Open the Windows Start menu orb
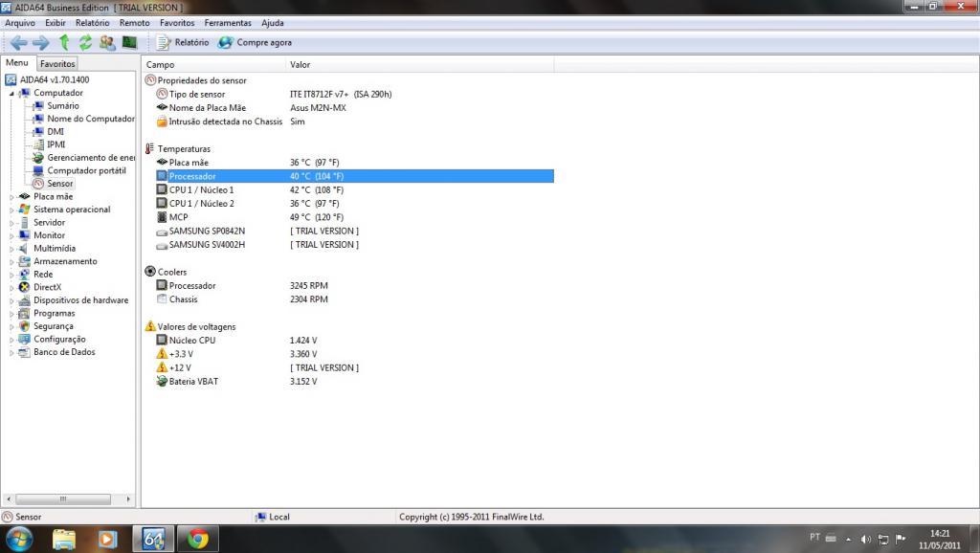980x553 pixels. point(18,539)
